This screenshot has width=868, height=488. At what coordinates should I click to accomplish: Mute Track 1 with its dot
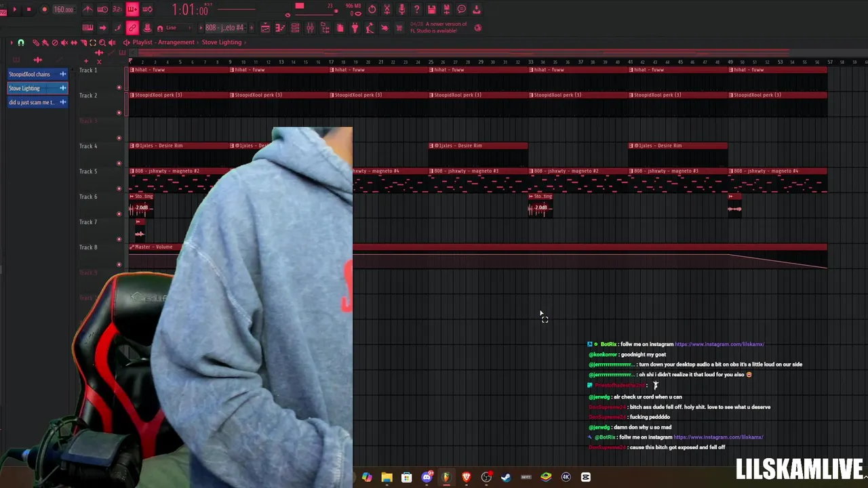119,87
